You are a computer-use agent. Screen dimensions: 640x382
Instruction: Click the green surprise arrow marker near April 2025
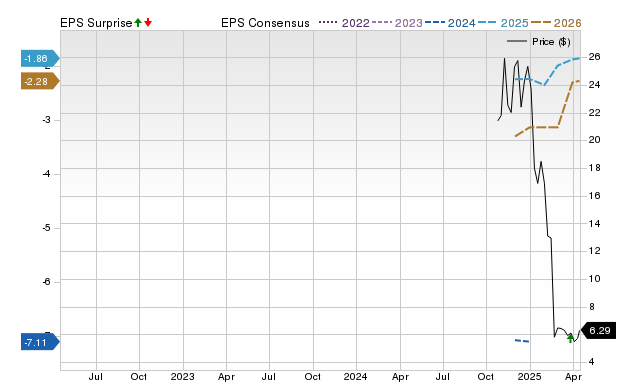(x=570, y=338)
